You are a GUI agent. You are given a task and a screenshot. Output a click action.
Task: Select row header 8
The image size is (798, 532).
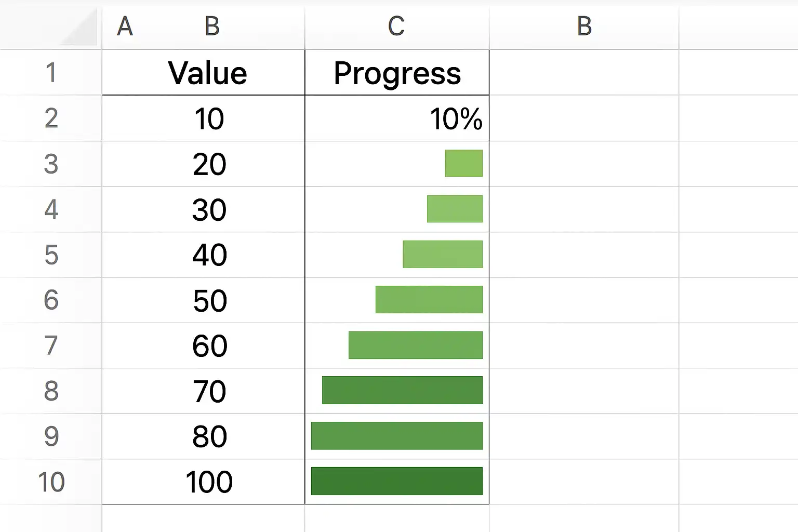(x=50, y=391)
